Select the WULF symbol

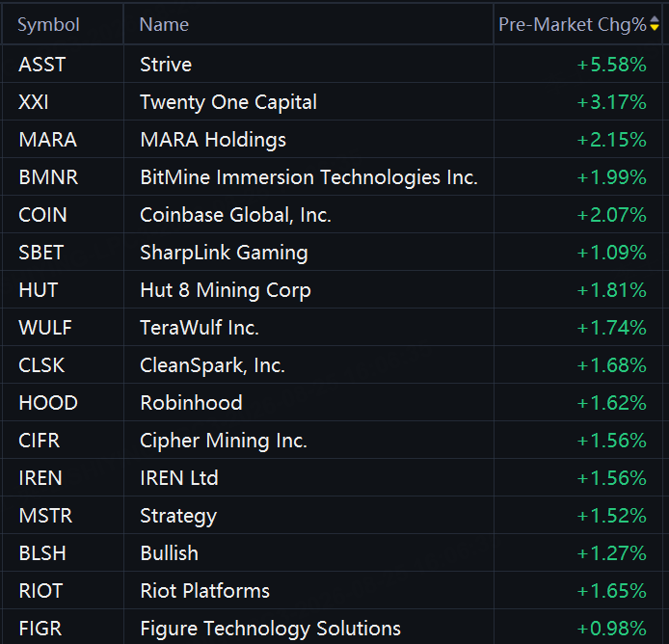(45, 328)
